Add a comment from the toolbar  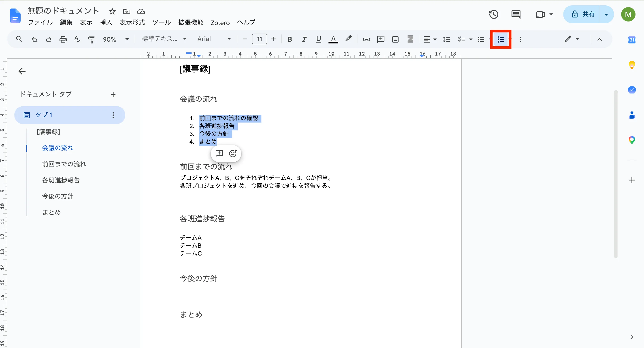point(381,39)
